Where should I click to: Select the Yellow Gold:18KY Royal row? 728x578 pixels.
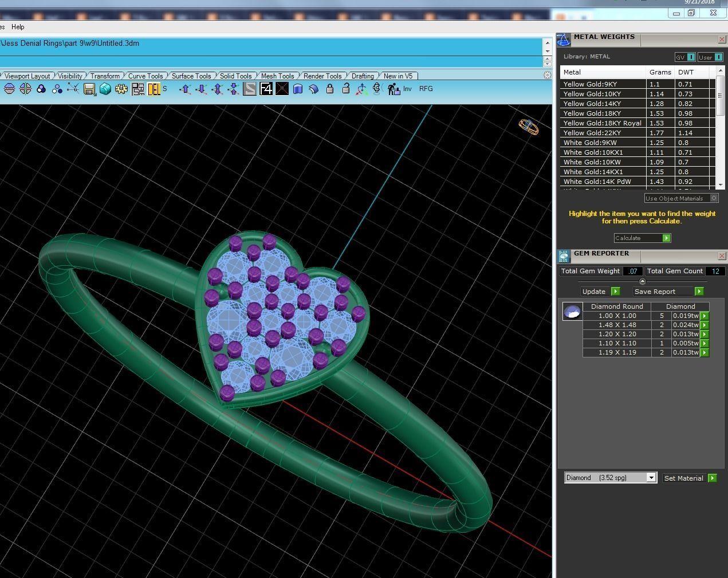coord(638,123)
